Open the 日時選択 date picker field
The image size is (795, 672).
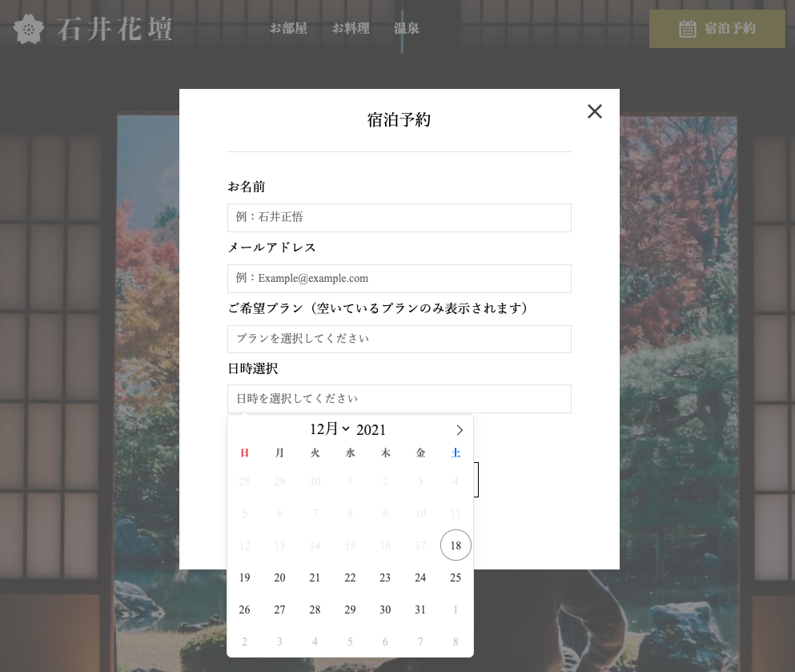click(399, 399)
